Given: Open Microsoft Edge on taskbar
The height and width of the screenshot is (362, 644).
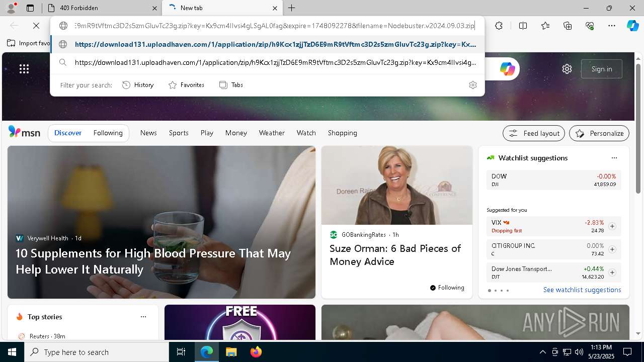Looking at the screenshot, I should click(206, 352).
